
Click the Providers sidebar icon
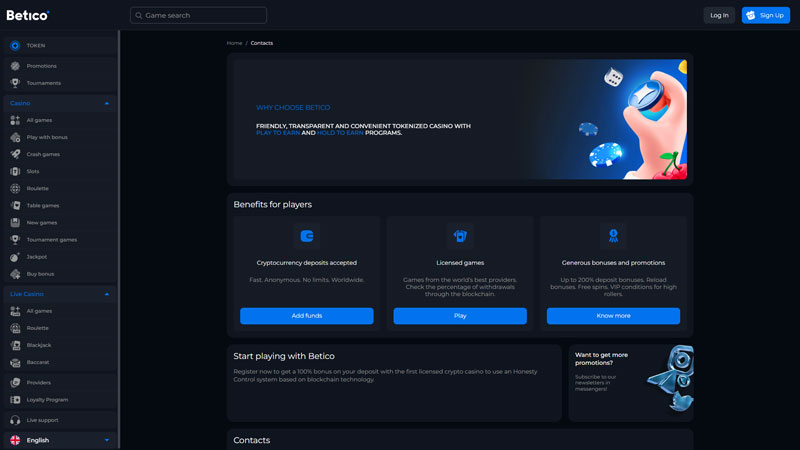[x=15, y=382]
